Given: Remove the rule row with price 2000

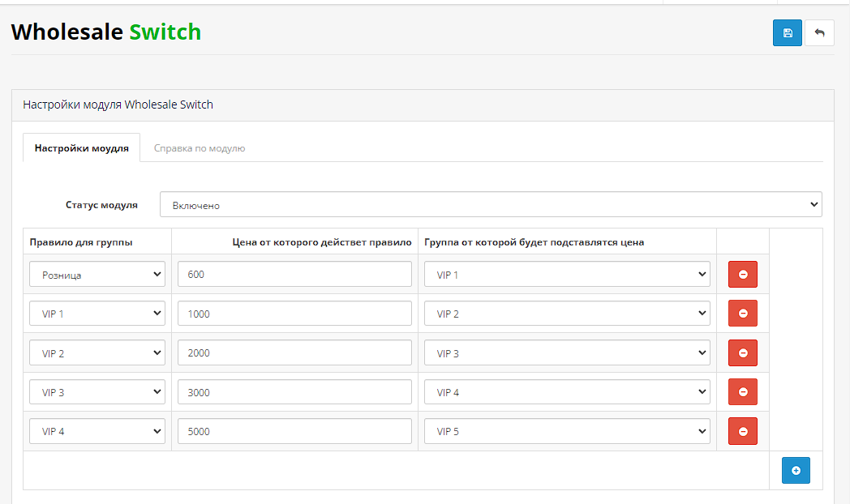Looking at the screenshot, I should 742,353.
